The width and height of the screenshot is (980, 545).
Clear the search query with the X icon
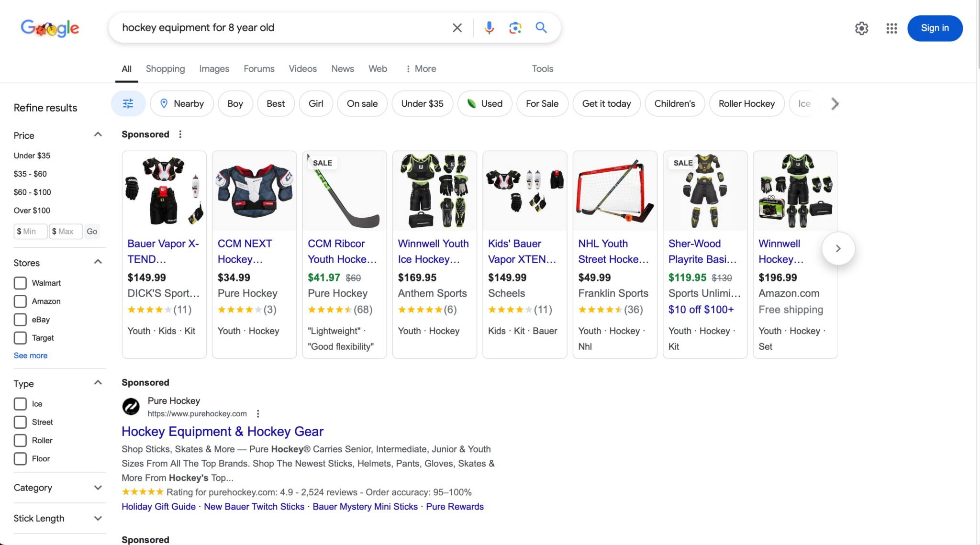(457, 27)
